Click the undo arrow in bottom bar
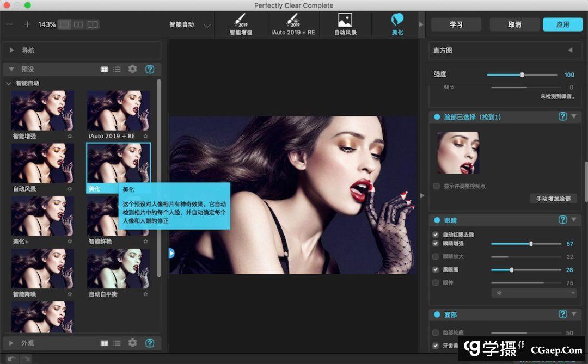This screenshot has width=588, height=364. tap(11, 359)
